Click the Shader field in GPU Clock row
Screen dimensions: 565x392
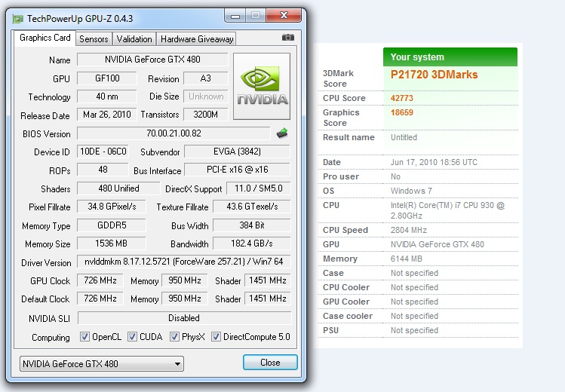tap(267, 280)
